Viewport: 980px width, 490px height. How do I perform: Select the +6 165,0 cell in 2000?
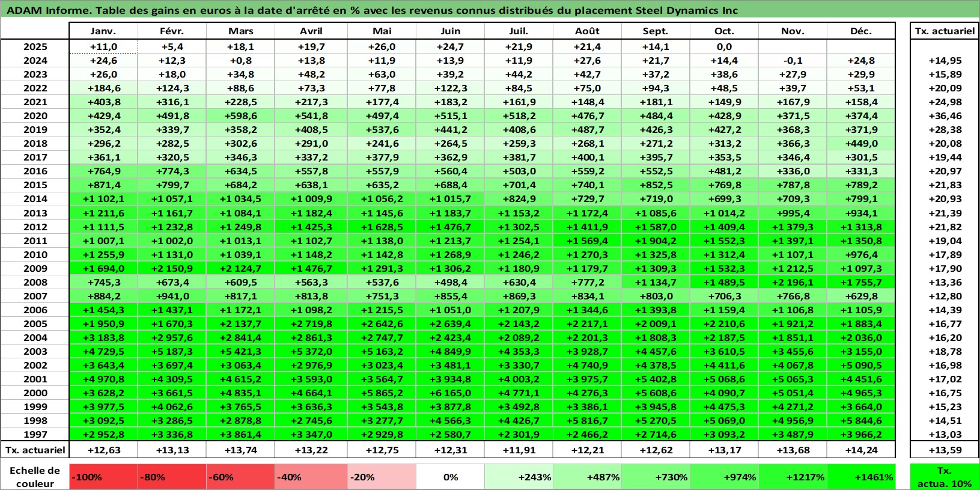(x=450, y=393)
